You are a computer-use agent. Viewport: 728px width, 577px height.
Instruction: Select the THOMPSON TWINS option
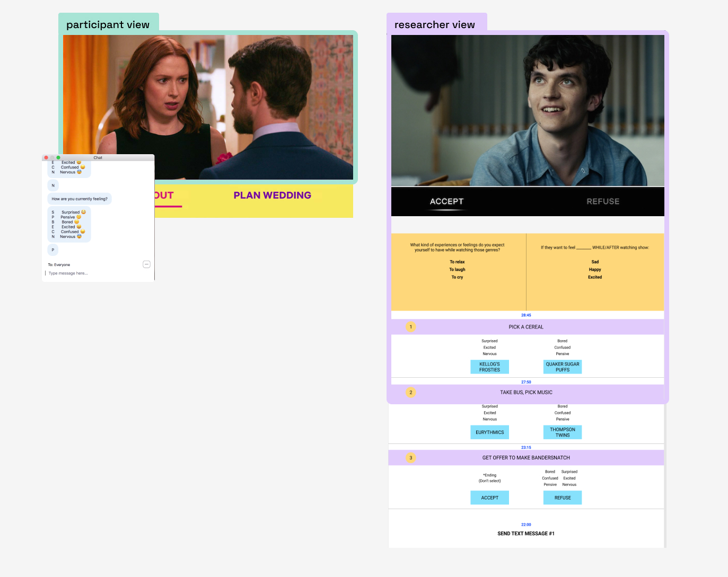point(563,432)
